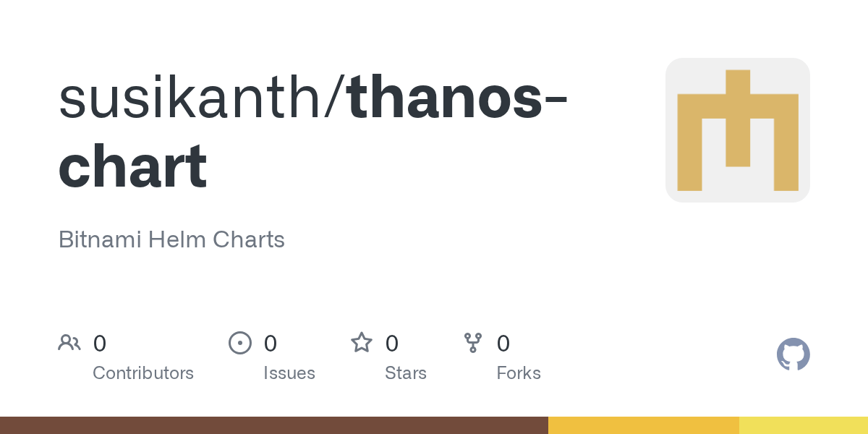Click the Forks label
This screenshot has width=868, height=434.
519,373
